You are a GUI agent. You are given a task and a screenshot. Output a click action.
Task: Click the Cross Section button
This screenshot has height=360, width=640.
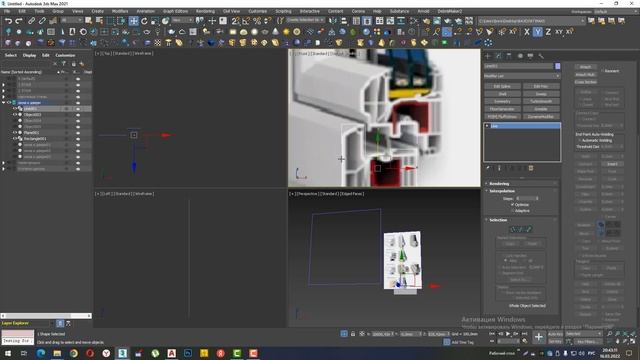pos(585,82)
